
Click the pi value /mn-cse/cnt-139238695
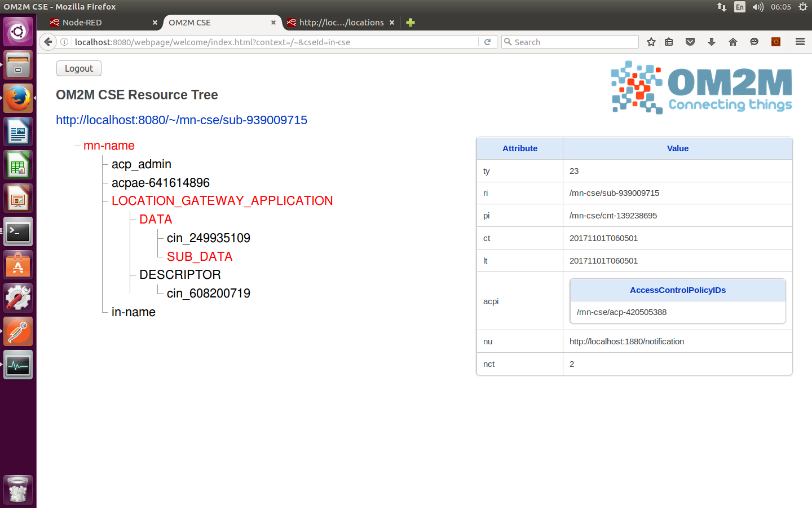pos(613,216)
